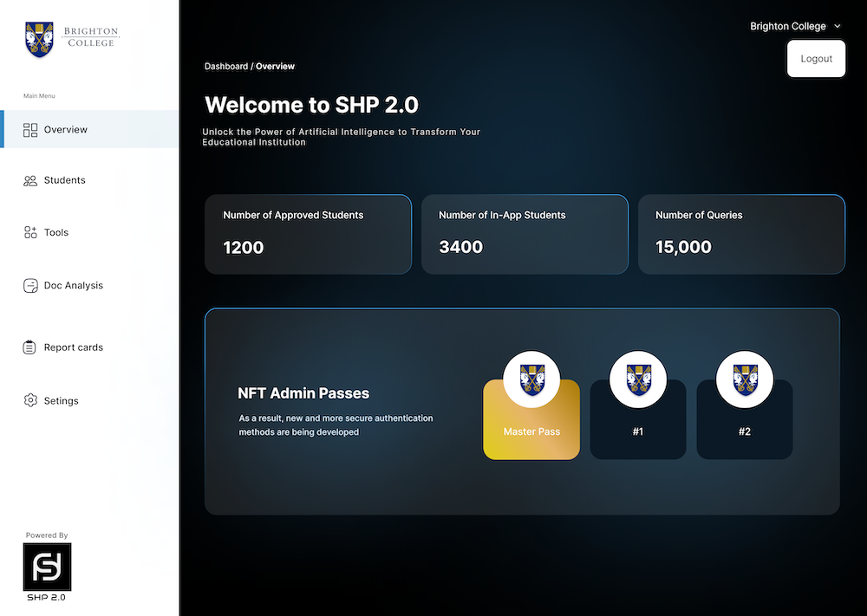
Task: Select the #2 admin pass card
Action: point(745,419)
